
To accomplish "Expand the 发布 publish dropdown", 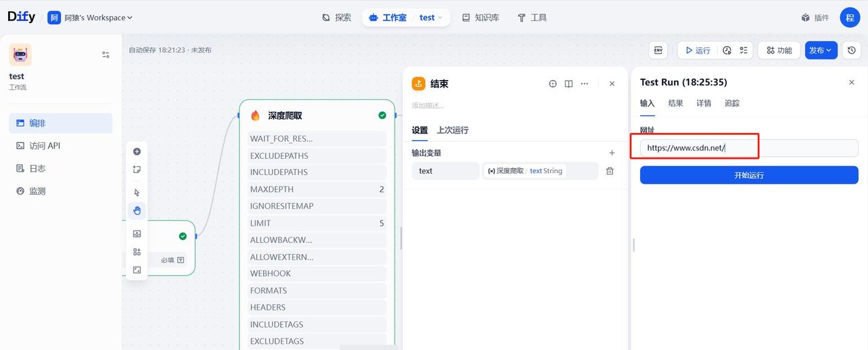I will point(821,50).
